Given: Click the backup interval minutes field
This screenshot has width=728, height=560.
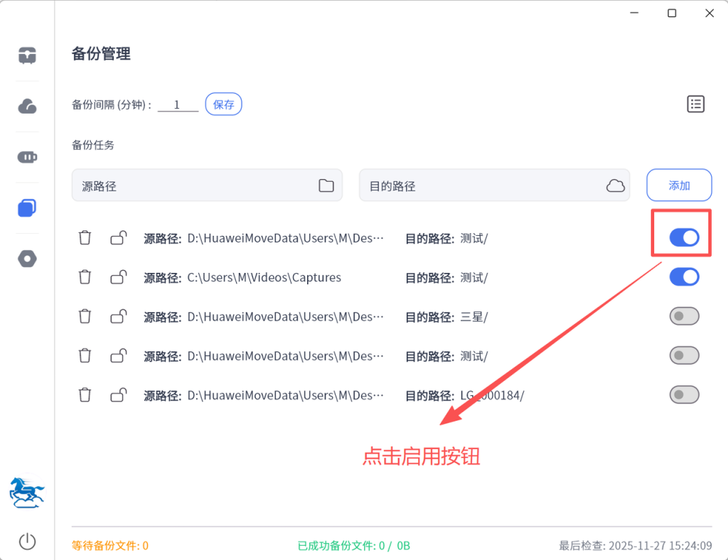Looking at the screenshot, I should pos(178,104).
